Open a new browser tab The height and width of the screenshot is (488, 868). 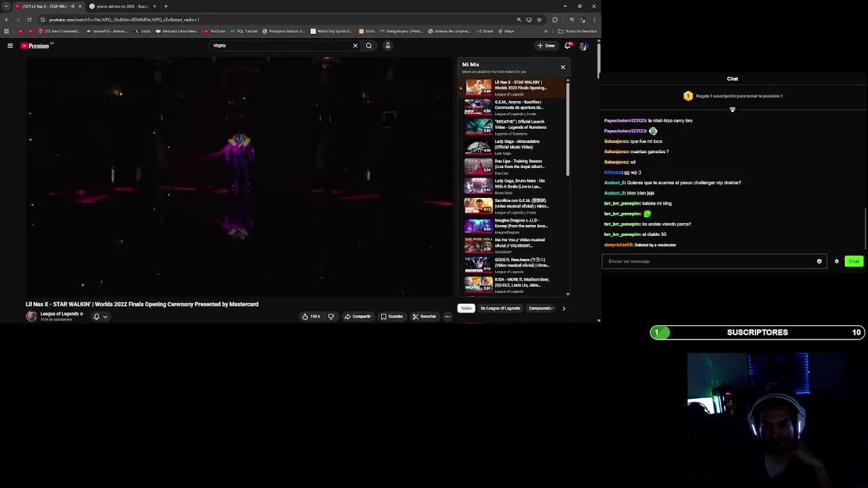pos(165,6)
